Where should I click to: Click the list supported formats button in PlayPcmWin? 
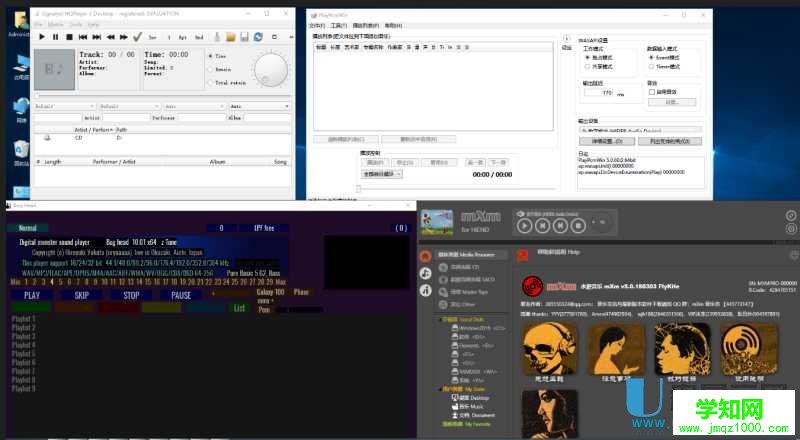point(670,141)
